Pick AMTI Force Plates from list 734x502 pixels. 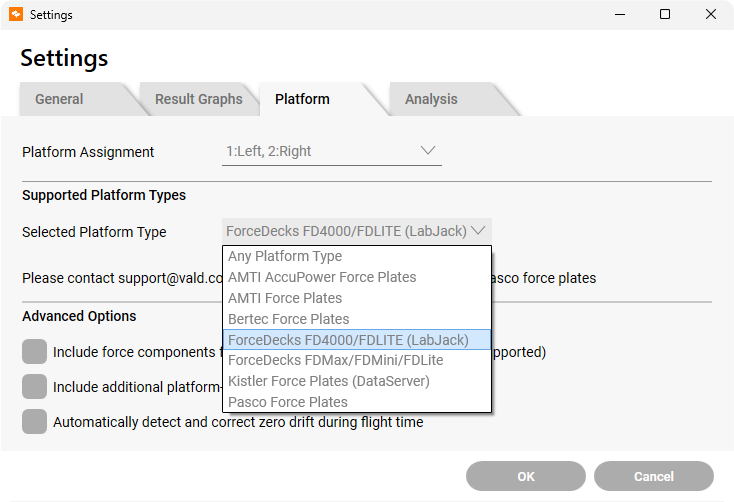357,298
